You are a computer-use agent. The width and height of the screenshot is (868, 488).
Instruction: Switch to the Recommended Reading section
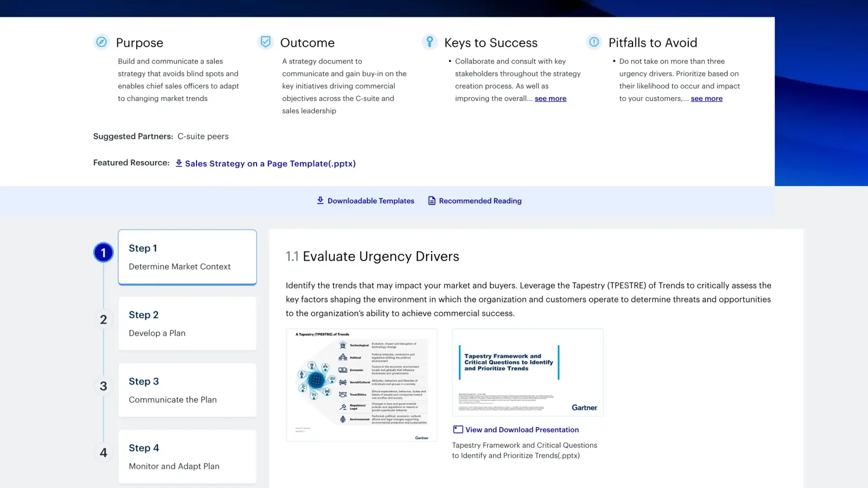click(x=480, y=201)
